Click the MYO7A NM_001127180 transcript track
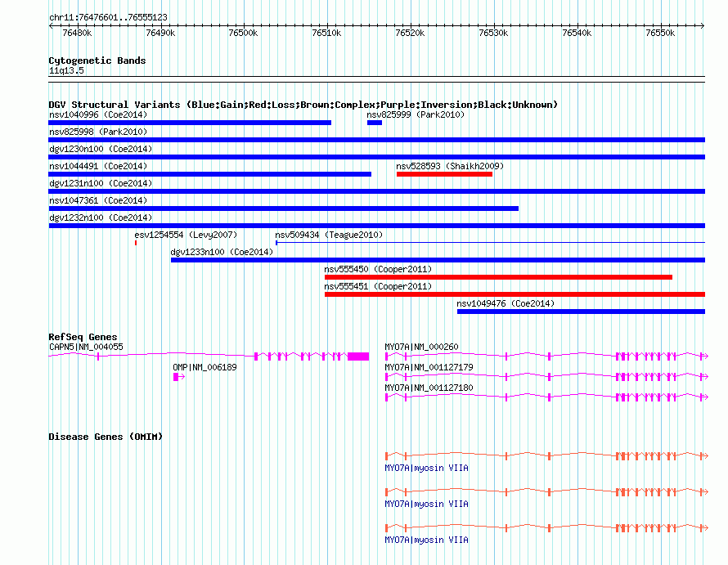Image resolution: width=728 pixels, height=565 pixels. click(x=546, y=397)
